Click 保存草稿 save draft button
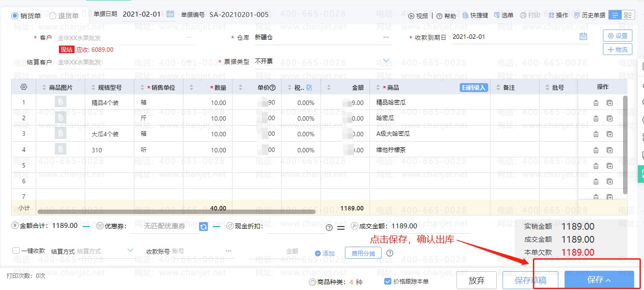 [x=531, y=280]
